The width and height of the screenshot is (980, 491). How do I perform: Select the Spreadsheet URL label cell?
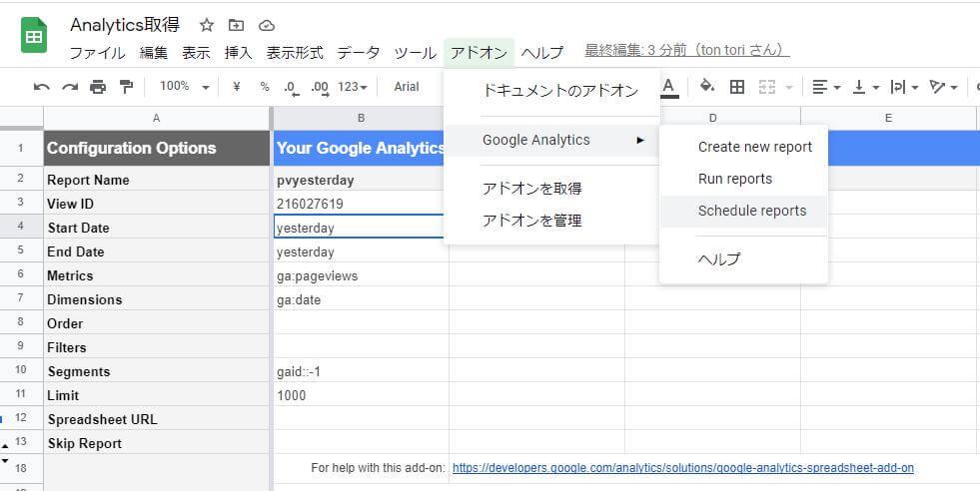(x=156, y=419)
